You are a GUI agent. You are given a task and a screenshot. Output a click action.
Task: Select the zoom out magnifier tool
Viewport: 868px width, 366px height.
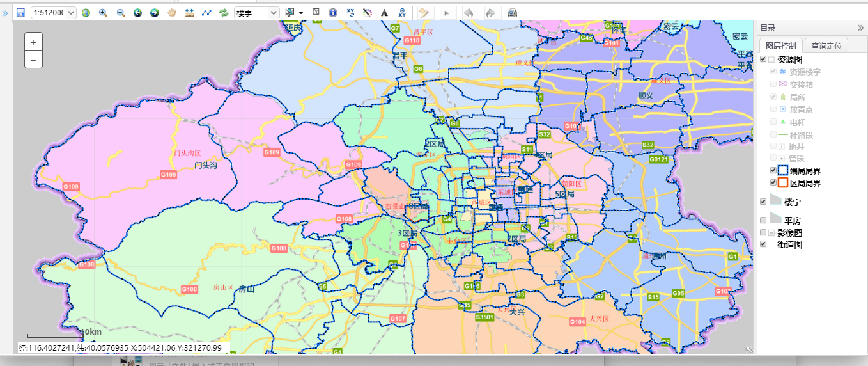click(120, 13)
